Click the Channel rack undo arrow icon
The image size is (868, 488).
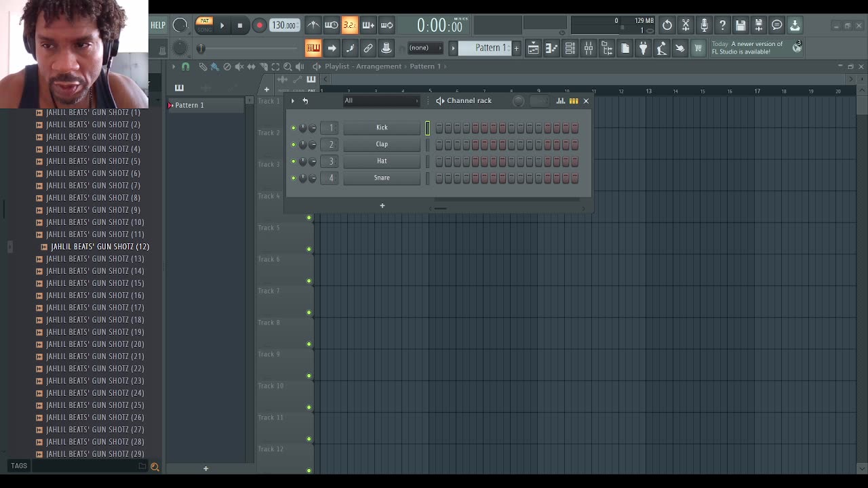click(305, 101)
